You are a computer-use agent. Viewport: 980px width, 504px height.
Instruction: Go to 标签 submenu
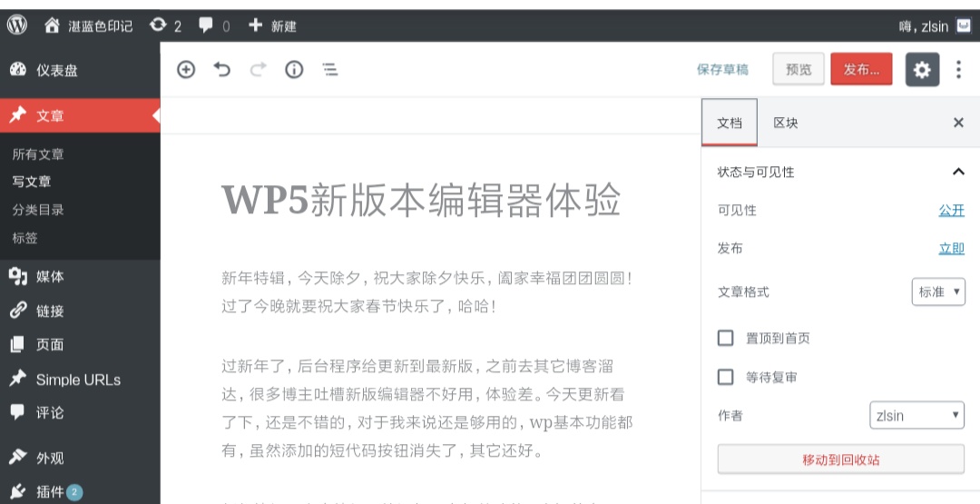(25, 238)
